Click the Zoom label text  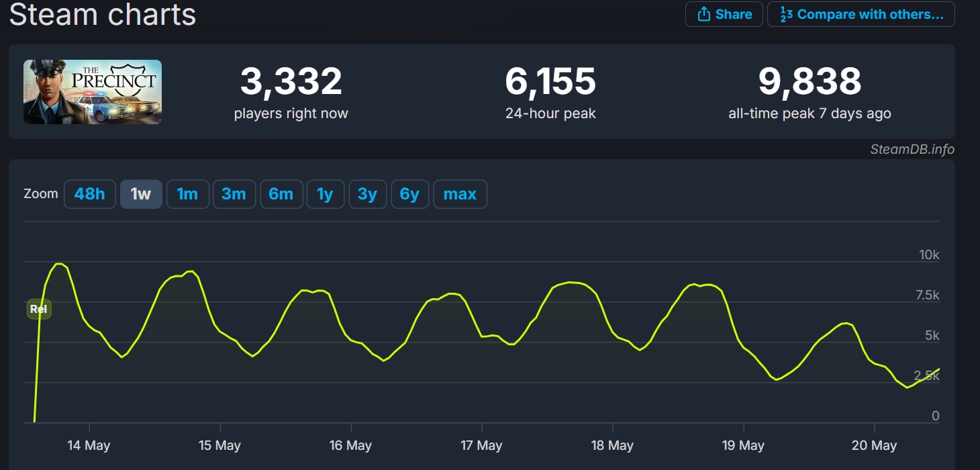click(x=41, y=193)
